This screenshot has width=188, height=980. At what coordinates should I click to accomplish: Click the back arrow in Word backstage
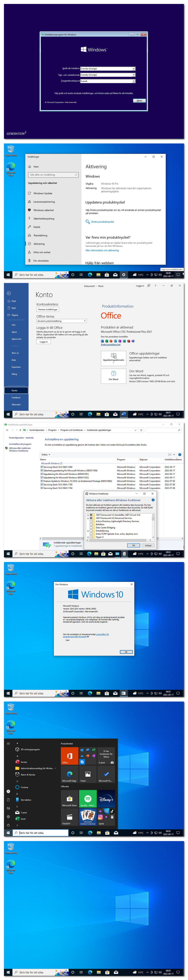tap(9, 293)
